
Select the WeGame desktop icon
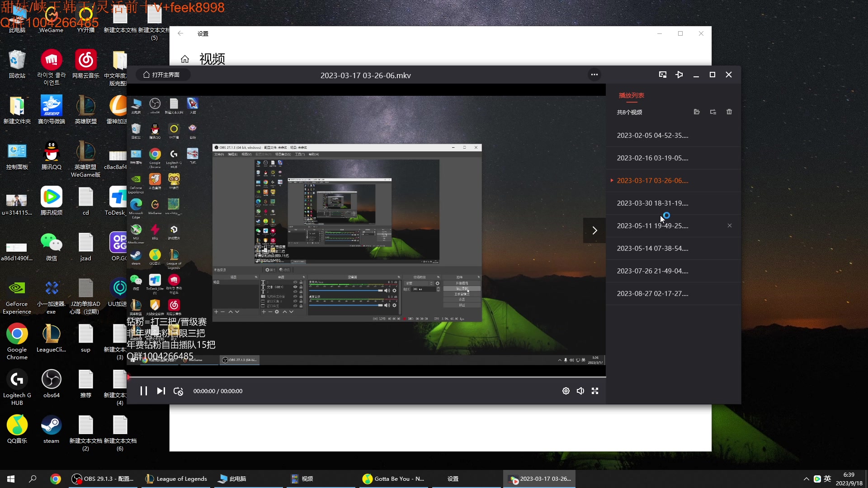pos(52,19)
